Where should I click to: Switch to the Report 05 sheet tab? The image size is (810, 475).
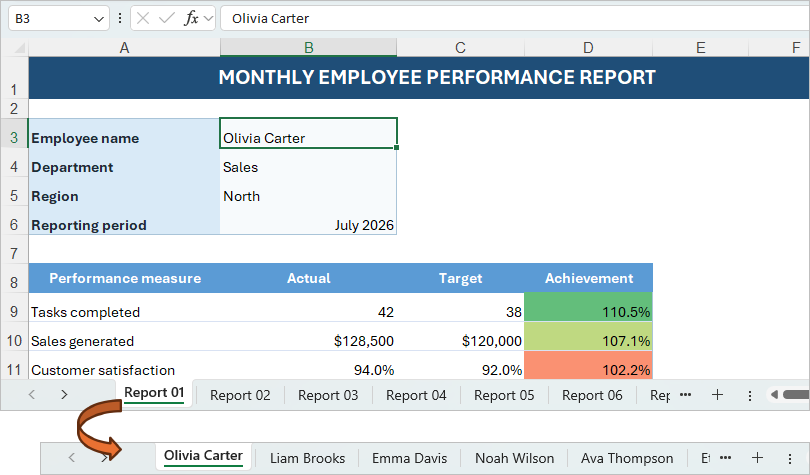coord(504,395)
